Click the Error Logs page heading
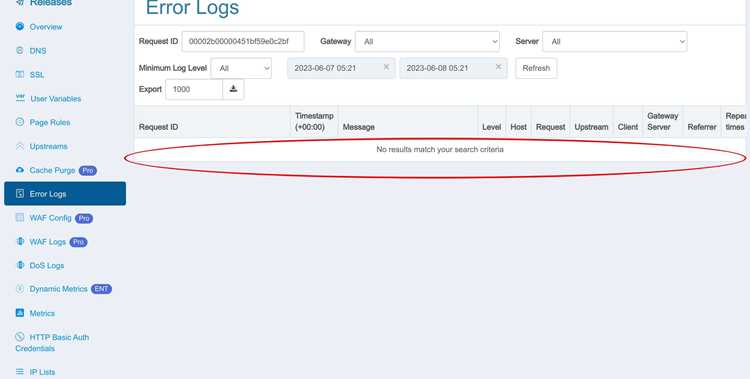 pos(192,8)
